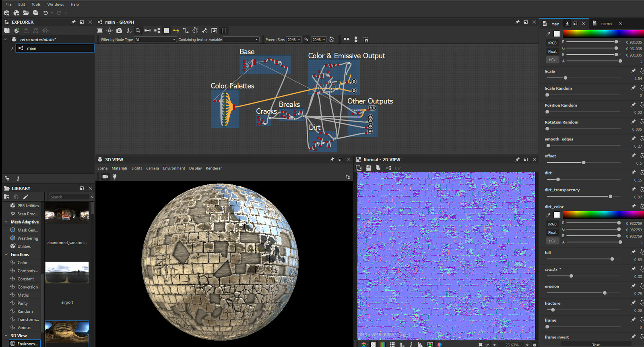This screenshot has height=347, width=644.
Task: Select Mask Gen... library category
Action: point(28,230)
